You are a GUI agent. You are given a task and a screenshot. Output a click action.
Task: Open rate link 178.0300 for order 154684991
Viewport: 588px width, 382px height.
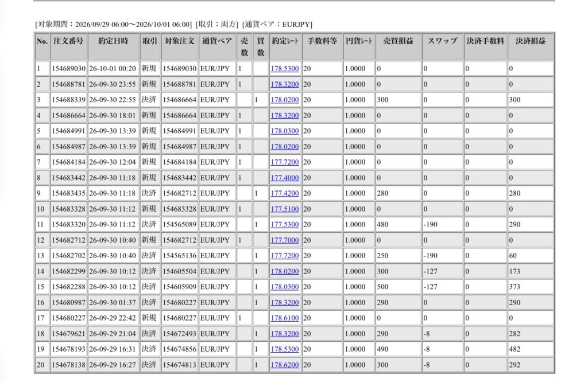click(x=285, y=131)
